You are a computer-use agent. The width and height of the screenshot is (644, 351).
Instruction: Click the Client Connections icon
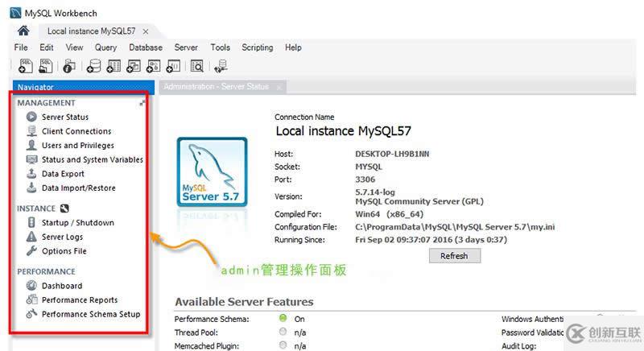[x=31, y=131]
